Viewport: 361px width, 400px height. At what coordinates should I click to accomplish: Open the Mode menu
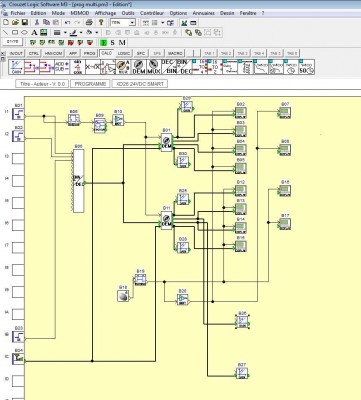click(58, 13)
